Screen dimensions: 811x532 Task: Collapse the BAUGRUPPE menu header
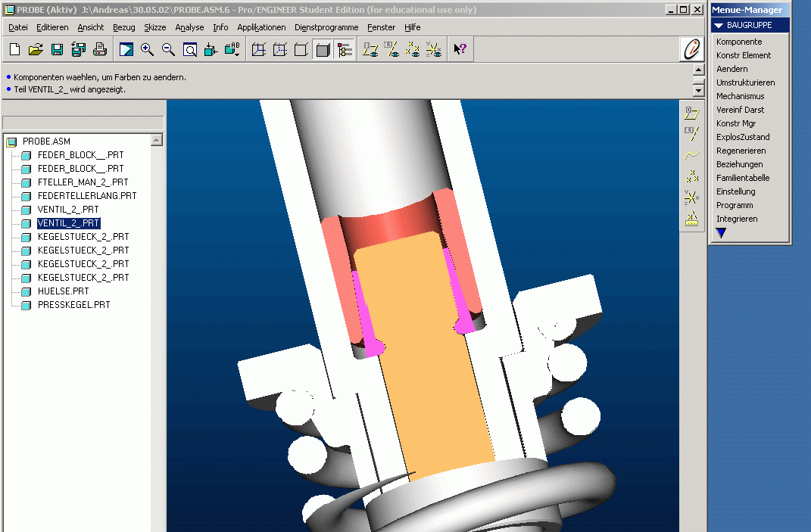[719, 25]
